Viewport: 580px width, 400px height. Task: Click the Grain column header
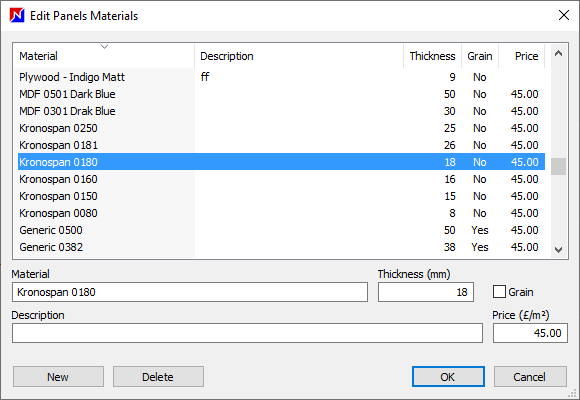coord(480,56)
